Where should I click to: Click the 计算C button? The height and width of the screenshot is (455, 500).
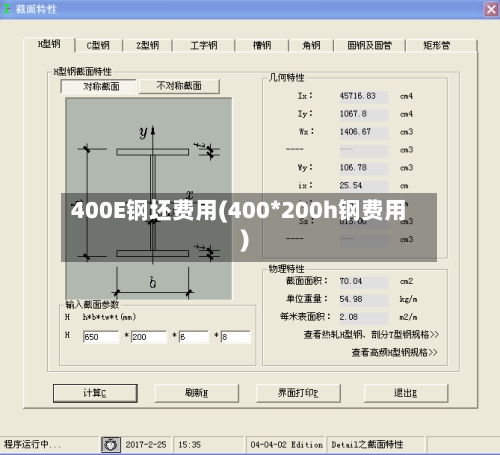[x=95, y=393]
